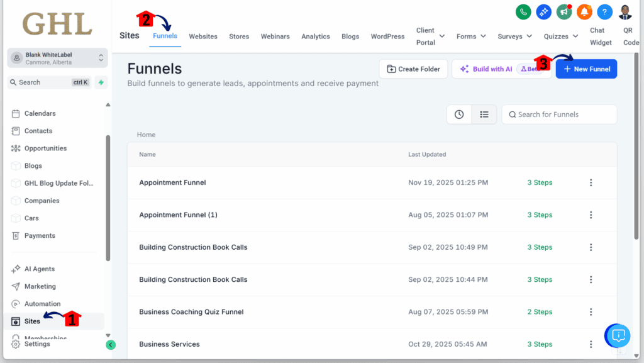Open Business Coaching Quiz Funnel

coord(191,311)
